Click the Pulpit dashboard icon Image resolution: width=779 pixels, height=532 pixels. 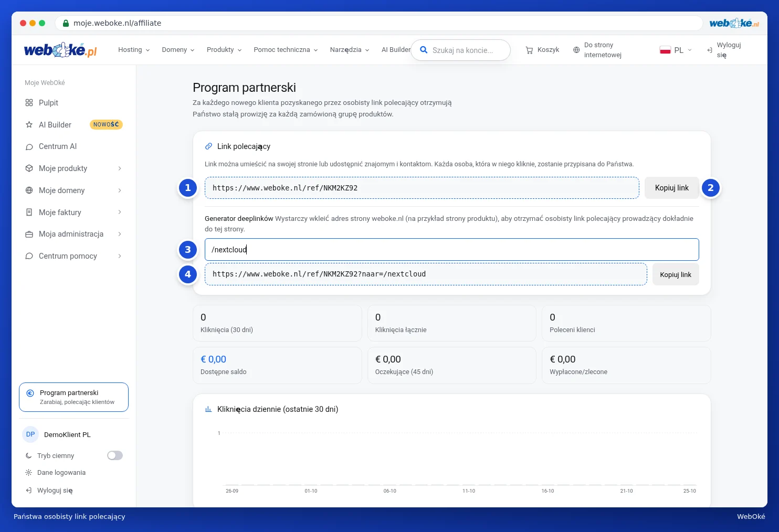coord(29,103)
